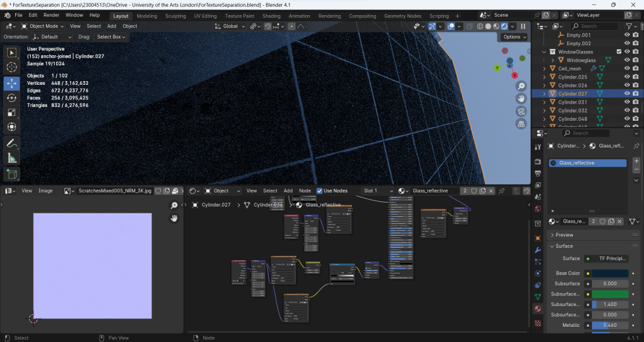This screenshot has width=644, height=342.
Task: Click the Options button in viewport header
Action: (514, 37)
